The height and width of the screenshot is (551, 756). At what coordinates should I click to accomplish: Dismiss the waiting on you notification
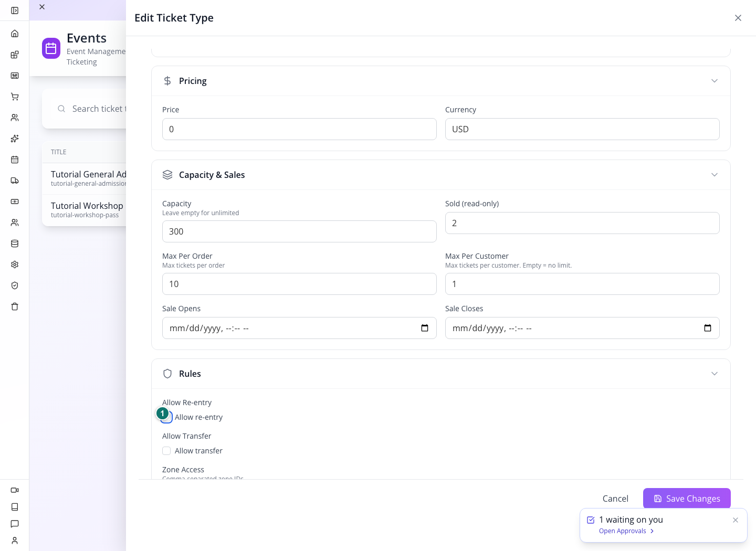point(736,520)
